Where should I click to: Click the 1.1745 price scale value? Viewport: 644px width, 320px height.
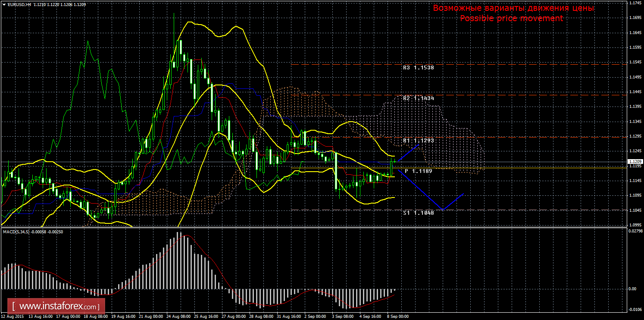pos(635,3)
